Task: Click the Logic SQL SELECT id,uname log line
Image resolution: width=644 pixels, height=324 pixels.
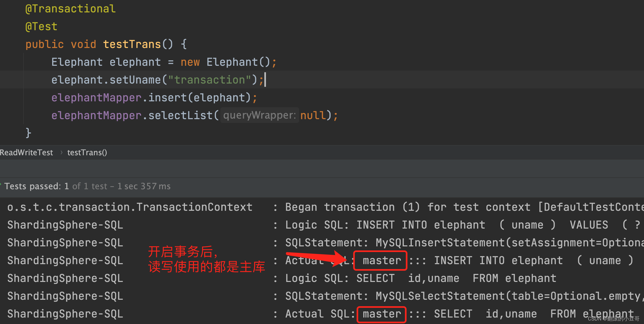Action: pyautogui.click(x=282, y=278)
